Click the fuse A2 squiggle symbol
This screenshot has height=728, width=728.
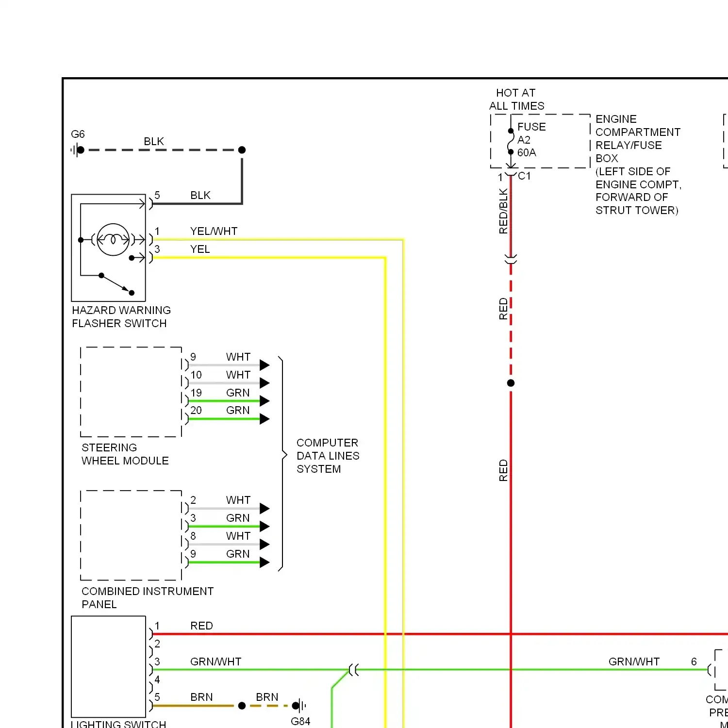[511, 141]
